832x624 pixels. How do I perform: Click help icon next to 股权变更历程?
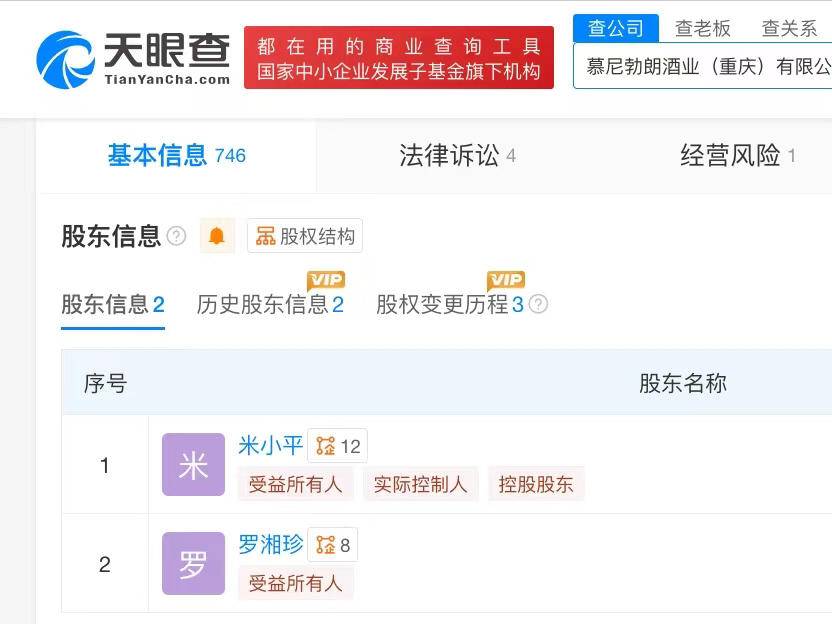point(538,305)
